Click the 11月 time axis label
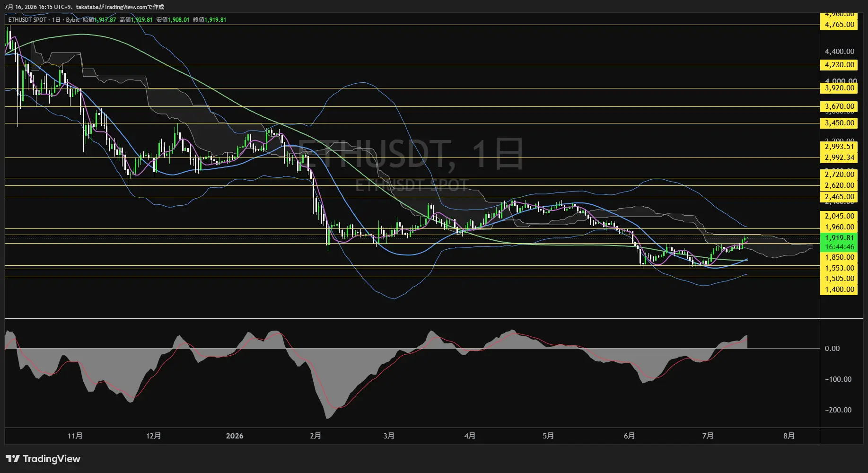 pyautogui.click(x=75, y=436)
